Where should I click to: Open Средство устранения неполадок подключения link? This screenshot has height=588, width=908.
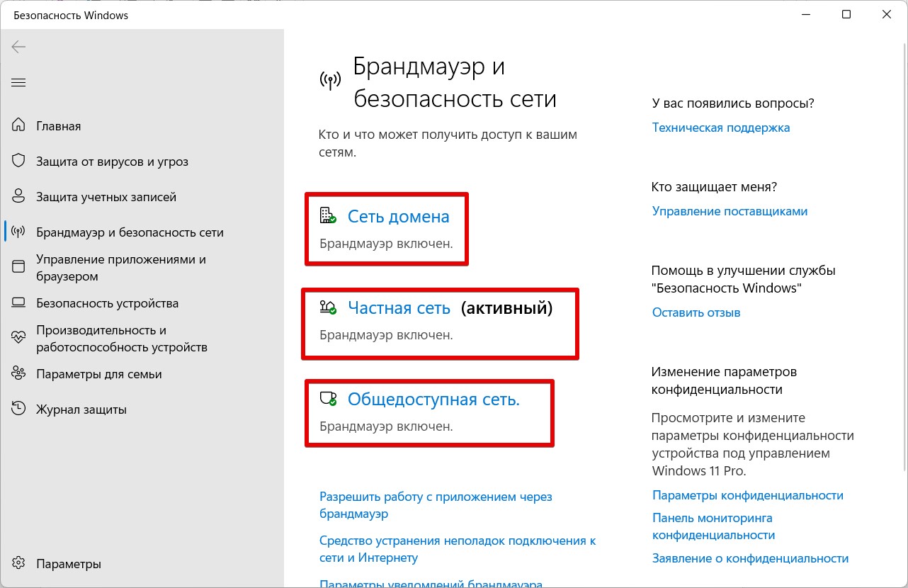pos(458,549)
